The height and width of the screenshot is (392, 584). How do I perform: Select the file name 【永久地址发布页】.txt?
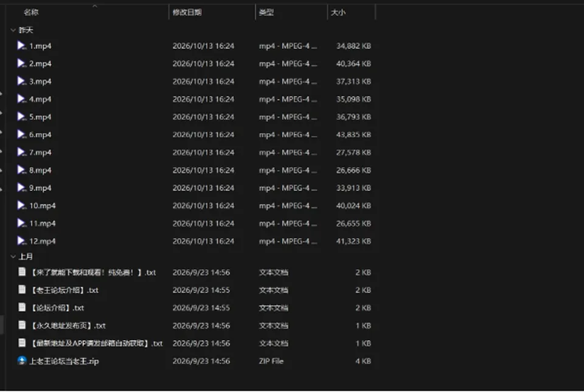(x=68, y=326)
